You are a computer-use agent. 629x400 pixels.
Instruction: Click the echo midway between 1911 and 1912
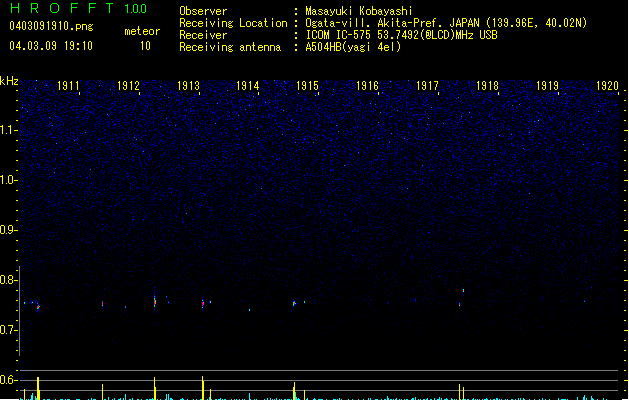pyautogui.click(x=103, y=304)
